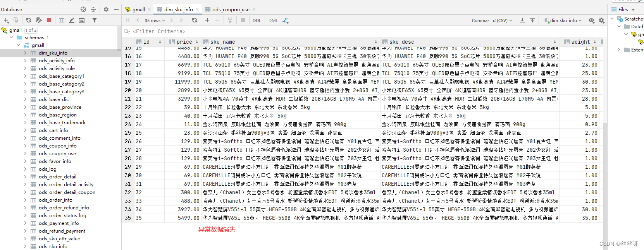Close the dim_sku_info tab

197,9
